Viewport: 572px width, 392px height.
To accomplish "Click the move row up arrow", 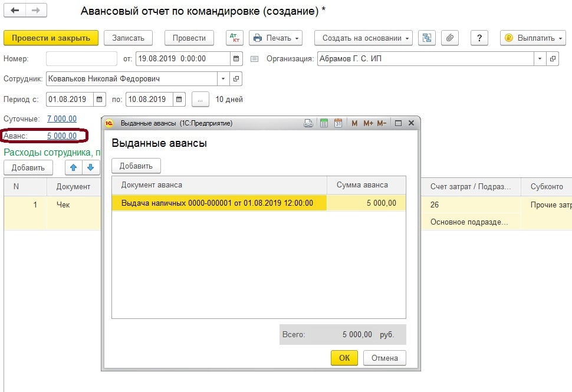I will [x=74, y=167].
